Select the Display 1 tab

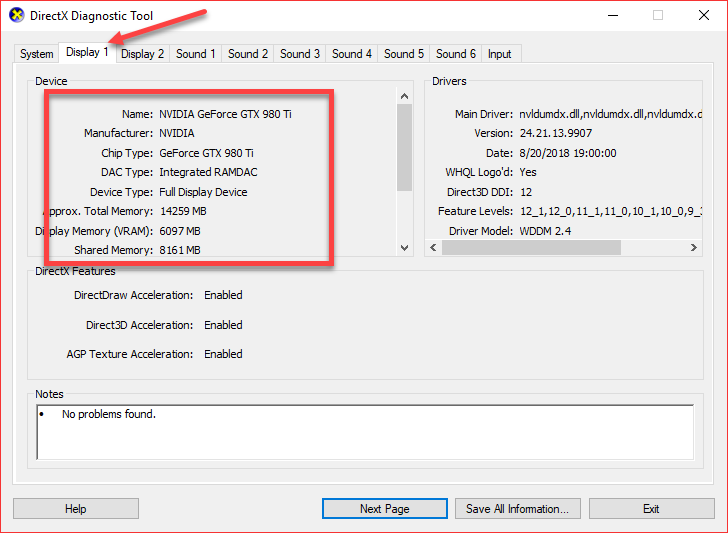click(x=87, y=52)
